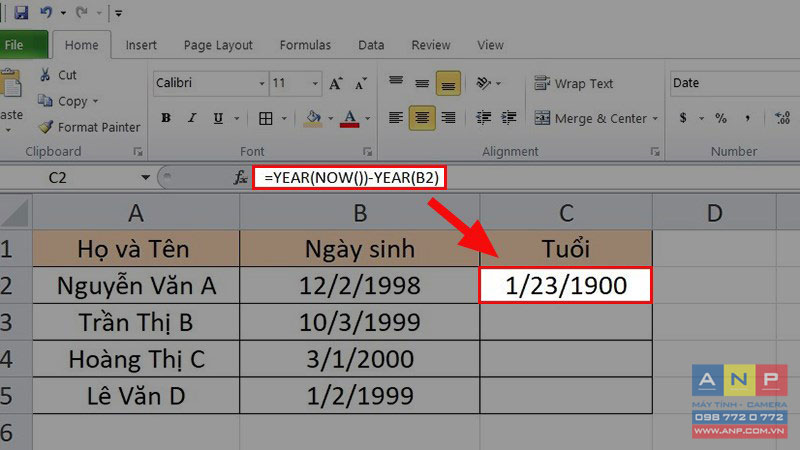
Task: Select column B header
Action: tap(360, 213)
